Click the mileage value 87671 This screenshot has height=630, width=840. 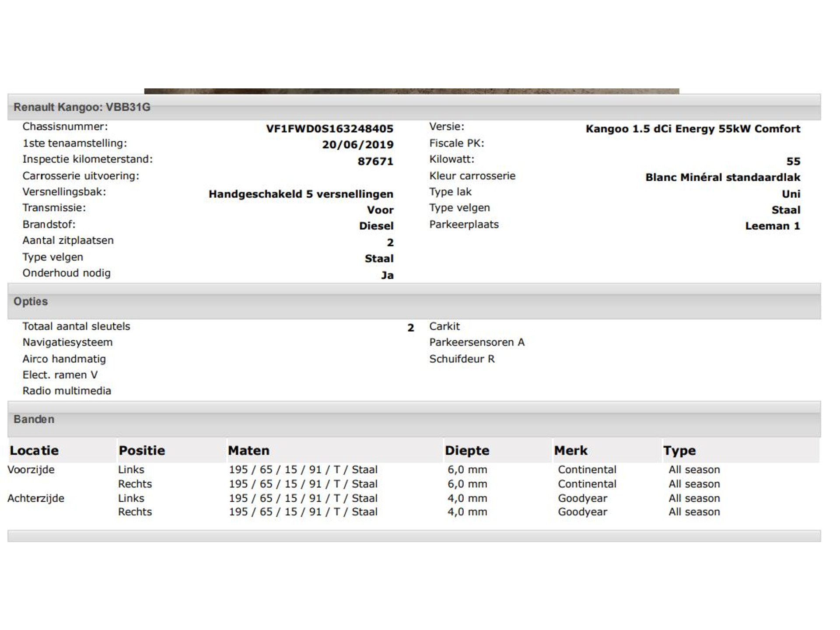[375, 161]
